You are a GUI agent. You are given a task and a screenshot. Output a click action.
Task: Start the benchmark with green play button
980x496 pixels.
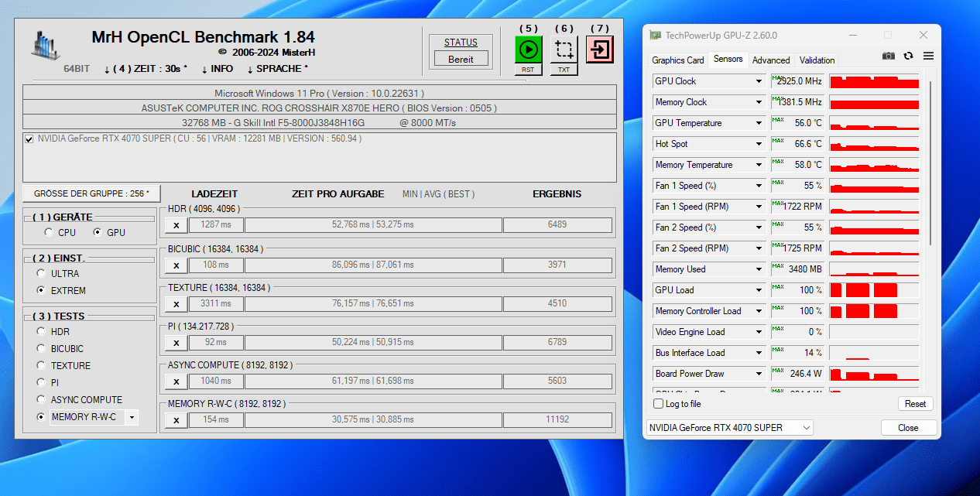point(528,50)
